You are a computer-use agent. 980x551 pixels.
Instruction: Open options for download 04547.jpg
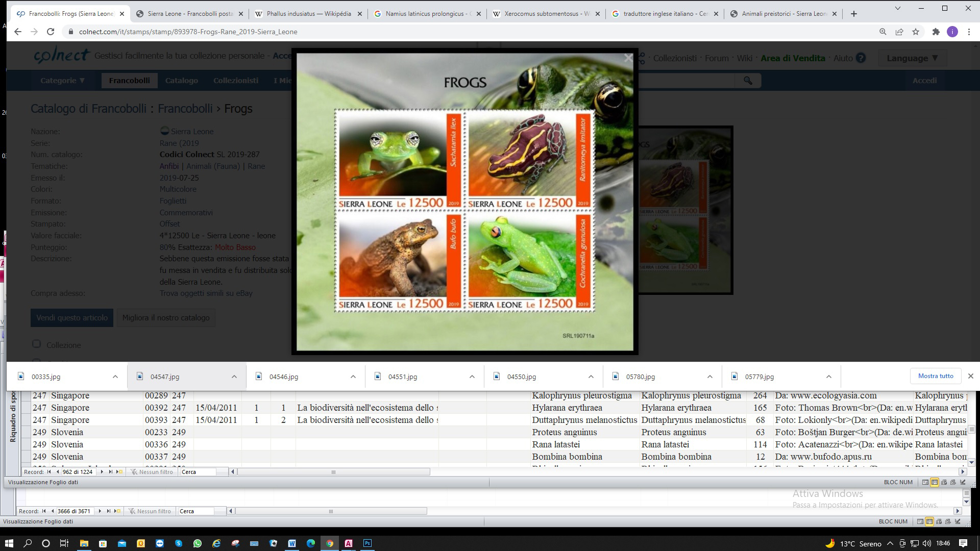(x=234, y=377)
